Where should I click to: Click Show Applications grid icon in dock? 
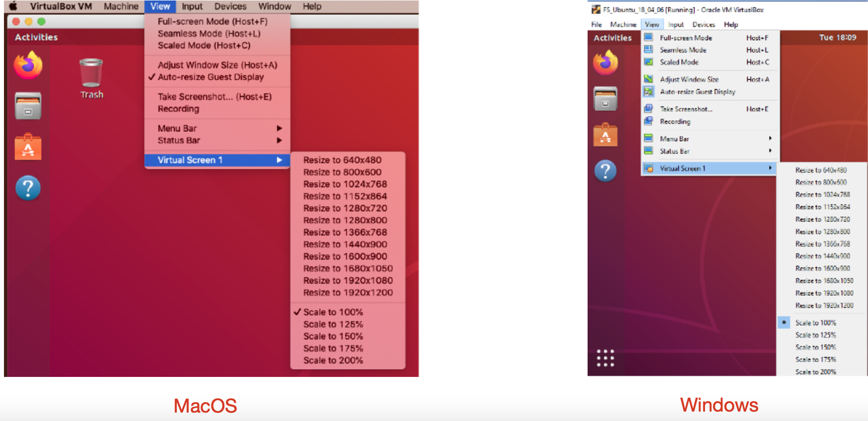[605, 358]
